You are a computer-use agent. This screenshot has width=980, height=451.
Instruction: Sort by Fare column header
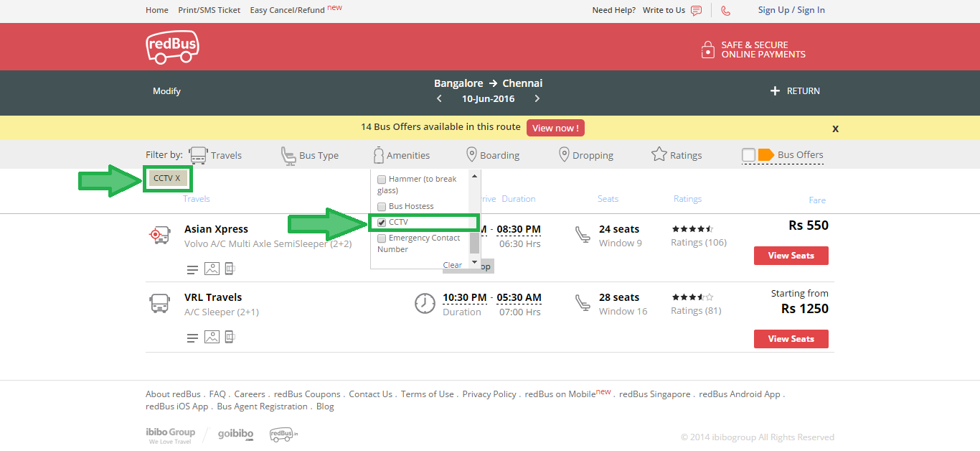pyautogui.click(x=817, y=200)
